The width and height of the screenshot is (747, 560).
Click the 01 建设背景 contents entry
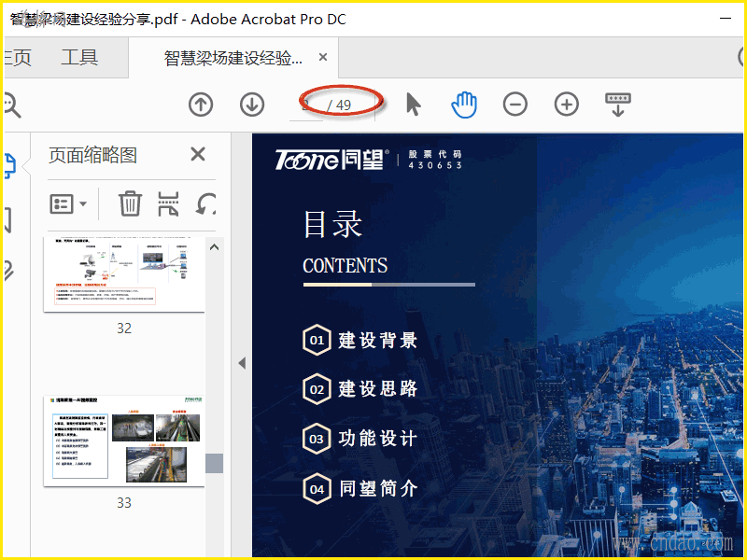pyautogui.click(x=360, y=340)
